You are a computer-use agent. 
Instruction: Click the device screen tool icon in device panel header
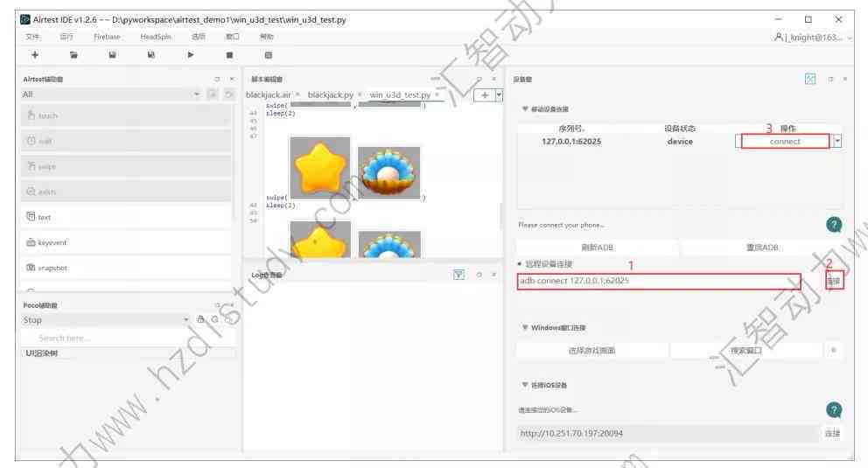tap(810, 79)
